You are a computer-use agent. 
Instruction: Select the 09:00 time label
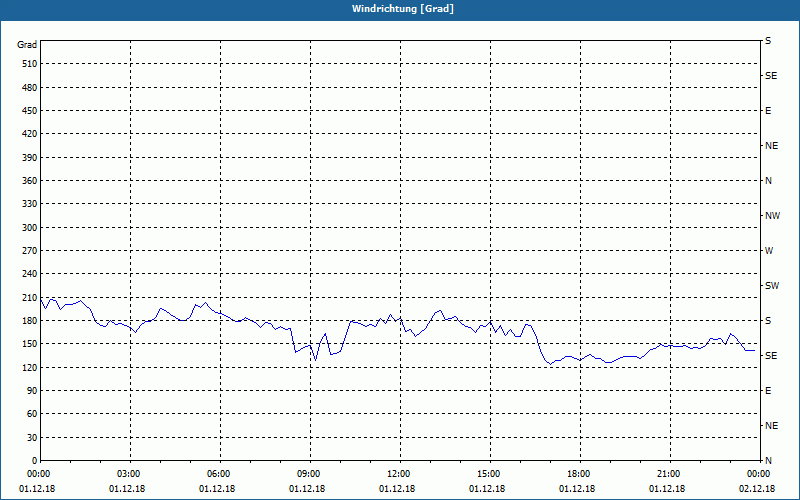pyautogui.click(x=310, y=474)
